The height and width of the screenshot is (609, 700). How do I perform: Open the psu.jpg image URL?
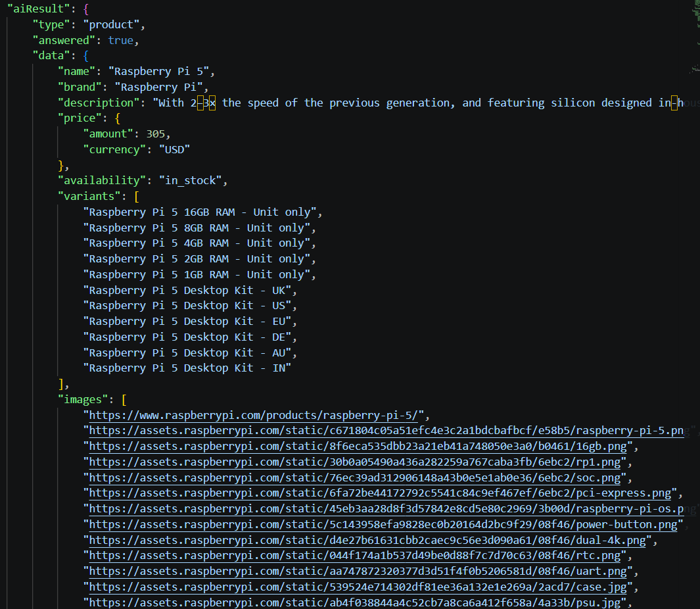click(355, 602)
